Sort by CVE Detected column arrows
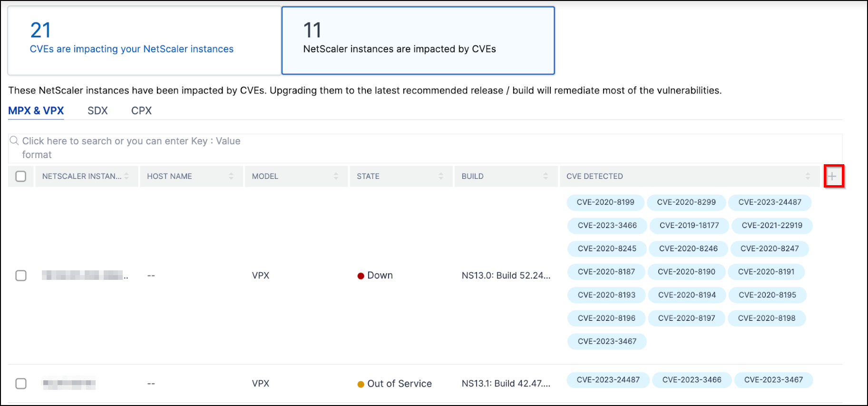Viewport: 868px width, 406px height. (x=808, y=176)
